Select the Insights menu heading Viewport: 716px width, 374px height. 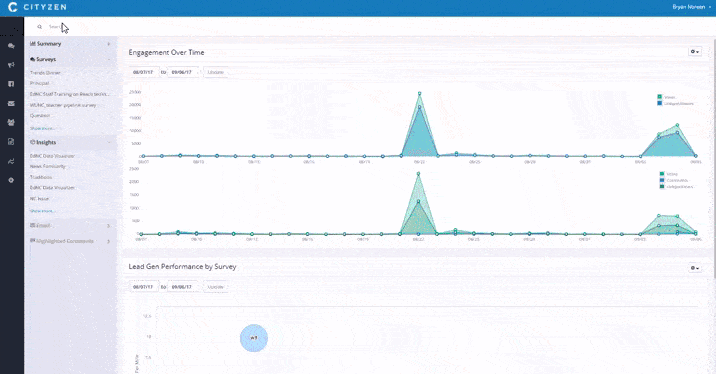coord(43,142)
